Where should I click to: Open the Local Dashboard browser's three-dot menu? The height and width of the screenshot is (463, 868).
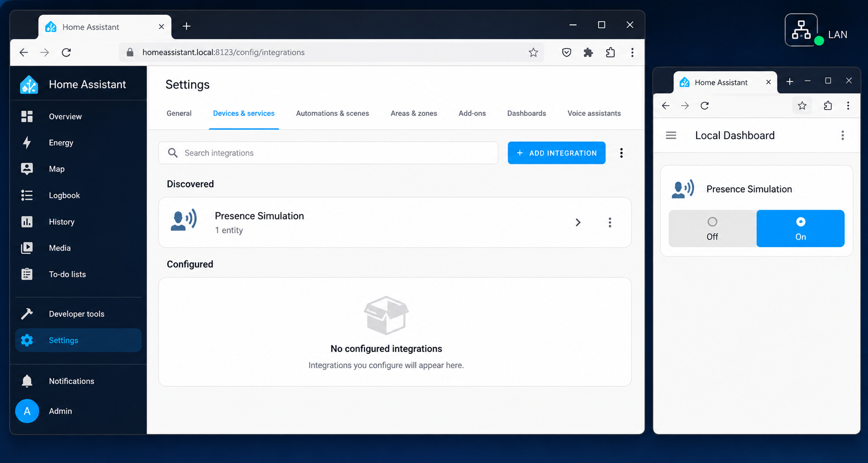[848, 106]
